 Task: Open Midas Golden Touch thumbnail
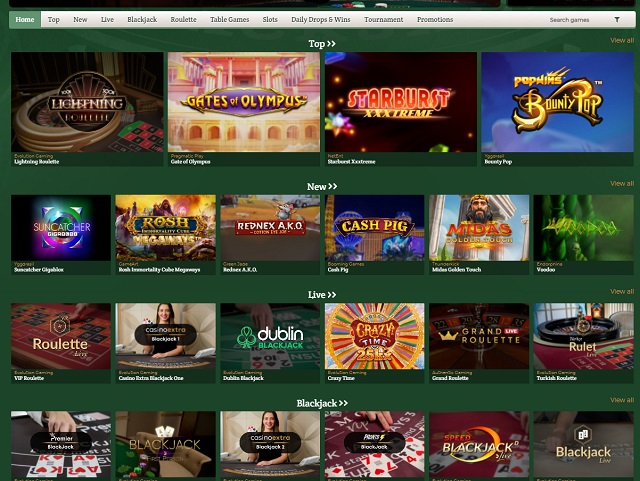point(479,228)
